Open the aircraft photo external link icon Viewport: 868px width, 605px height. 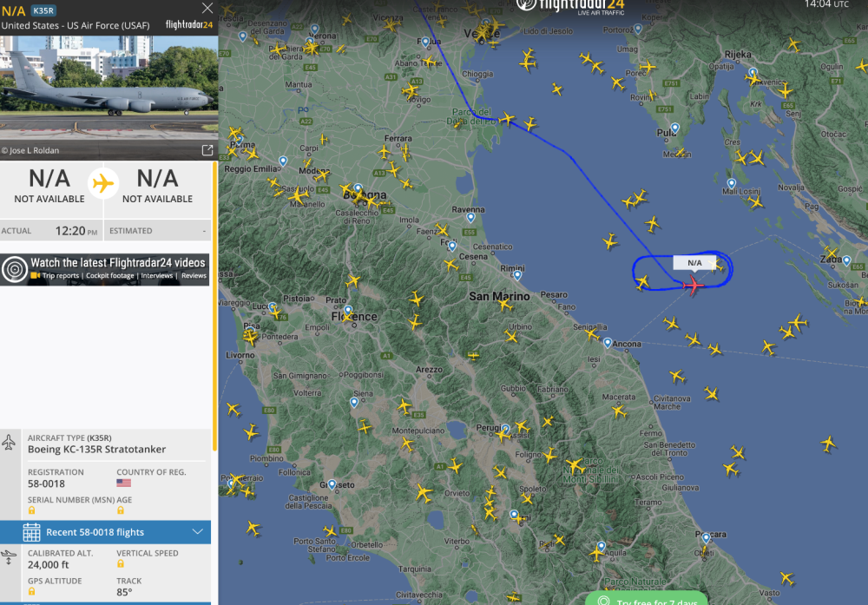pos(207,150)
